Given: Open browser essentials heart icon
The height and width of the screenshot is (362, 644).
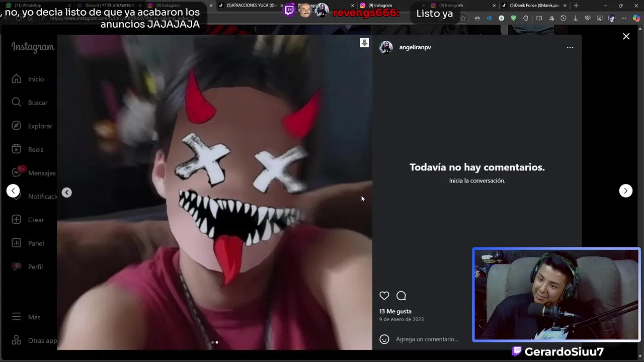Looking at the screenshot, I should [588, 18].
